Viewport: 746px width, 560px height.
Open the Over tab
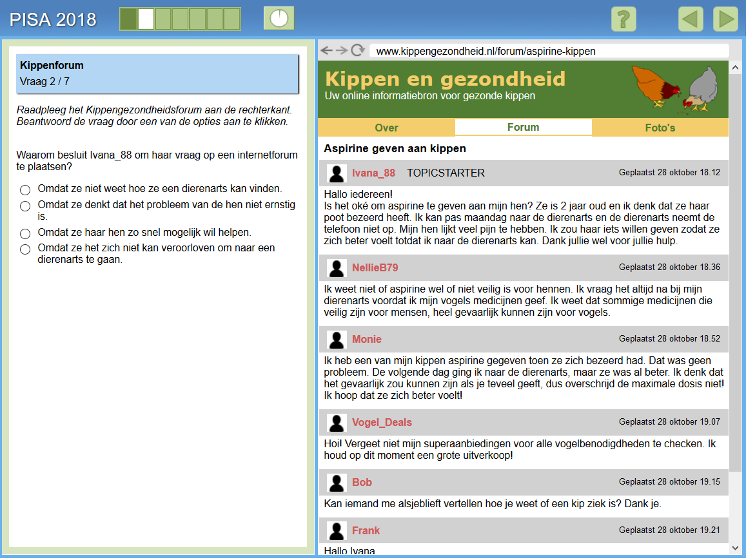click(386, 128)
